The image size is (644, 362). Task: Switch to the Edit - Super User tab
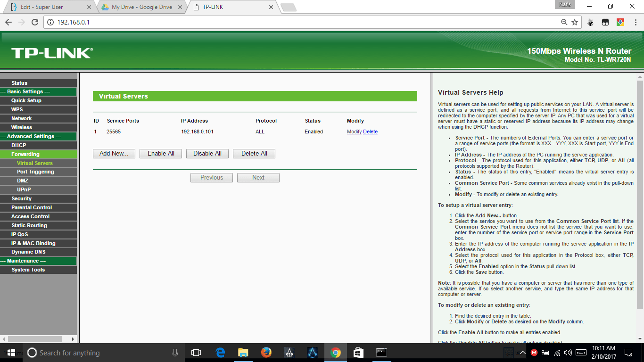[50, 7]
